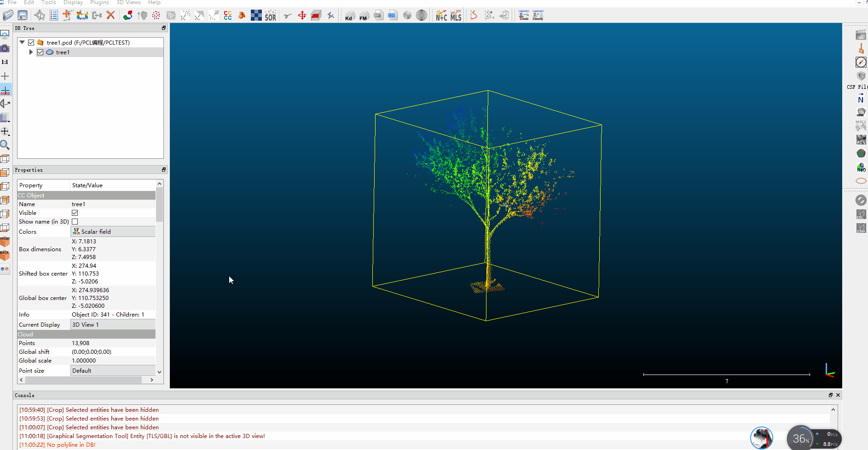Viewport: 868px width, 450px height.
Task: Uncheck the tree1.pcd entity checkbox
Action: coord(31,42)
